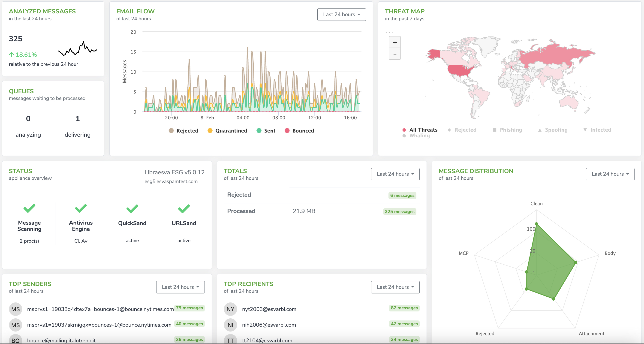Click the URLSand status checkmark

click(184, 208)
